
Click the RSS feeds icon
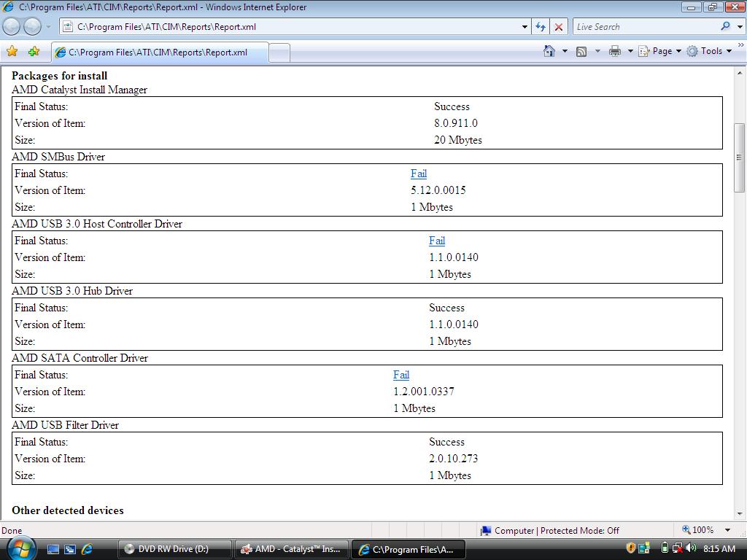tap(581, 52)
